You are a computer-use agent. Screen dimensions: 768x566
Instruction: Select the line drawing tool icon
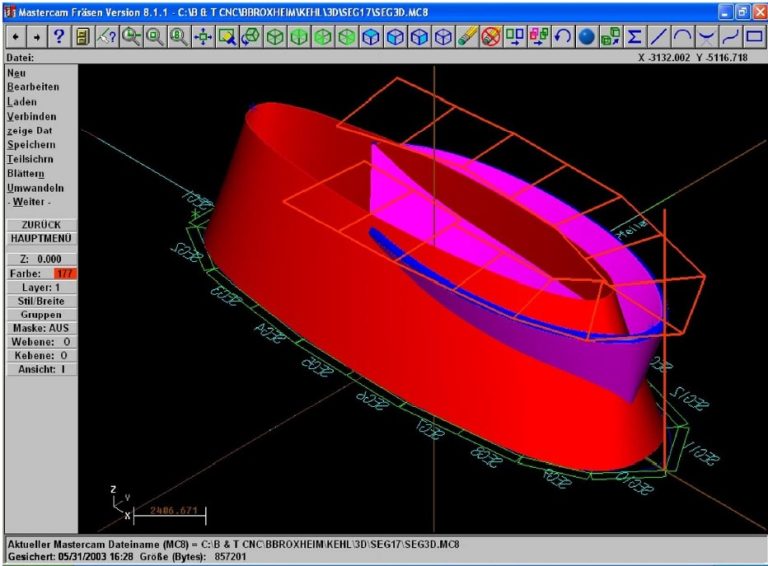click(658, 36)
